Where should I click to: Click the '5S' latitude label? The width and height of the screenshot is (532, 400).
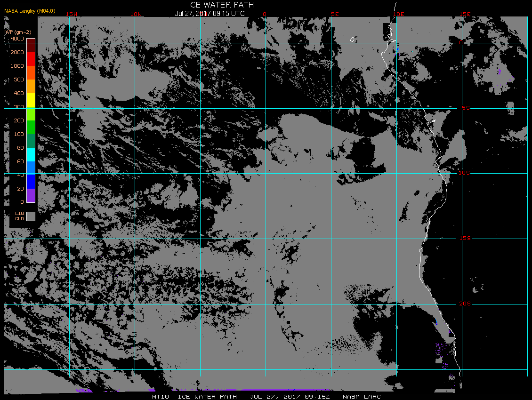466,108
